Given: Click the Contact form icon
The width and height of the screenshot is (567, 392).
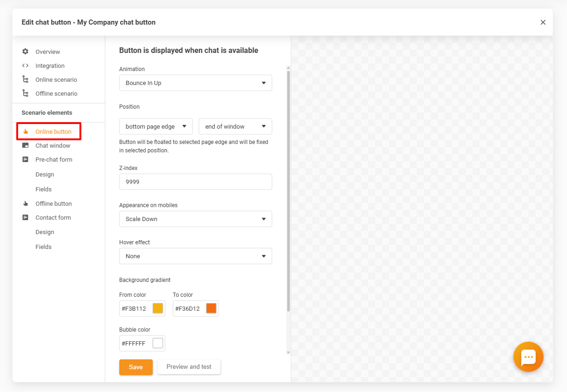Looking at the screenshot, I should 26,217.
